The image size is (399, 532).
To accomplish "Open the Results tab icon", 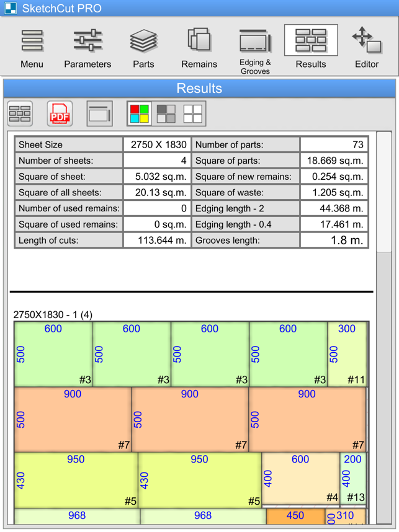I will pos(311,40).
